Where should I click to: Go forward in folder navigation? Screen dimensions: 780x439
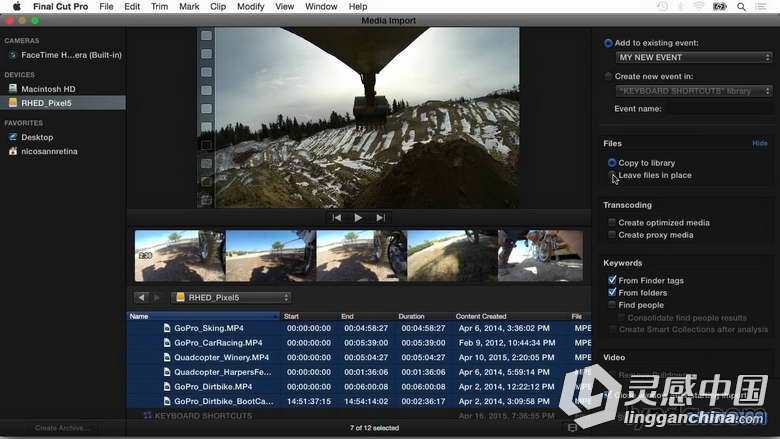[x=157, y=297]
